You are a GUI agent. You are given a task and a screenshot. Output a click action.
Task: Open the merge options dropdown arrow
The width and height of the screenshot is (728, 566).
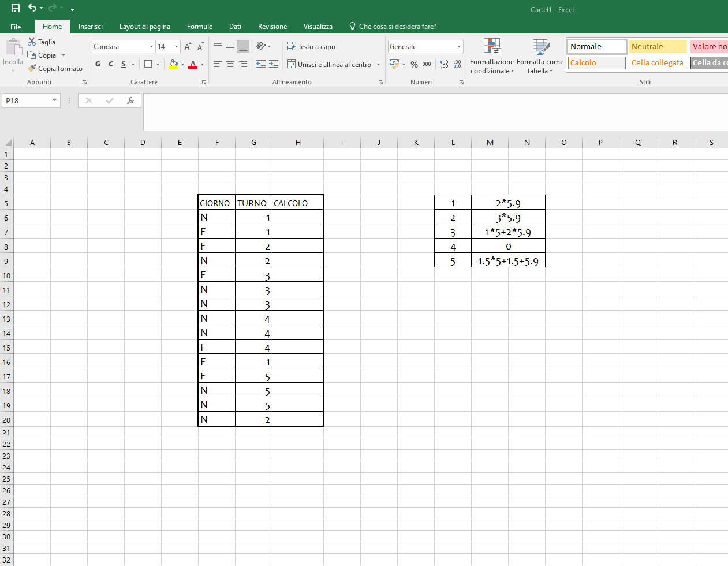pyautogui.click(x=379, y=65)
